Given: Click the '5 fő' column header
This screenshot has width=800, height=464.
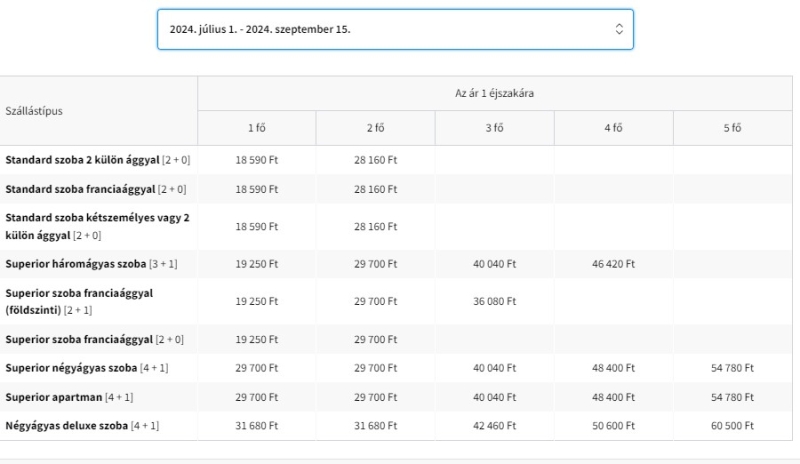Looking at the screenshot, I should click(x=732, y=128).
